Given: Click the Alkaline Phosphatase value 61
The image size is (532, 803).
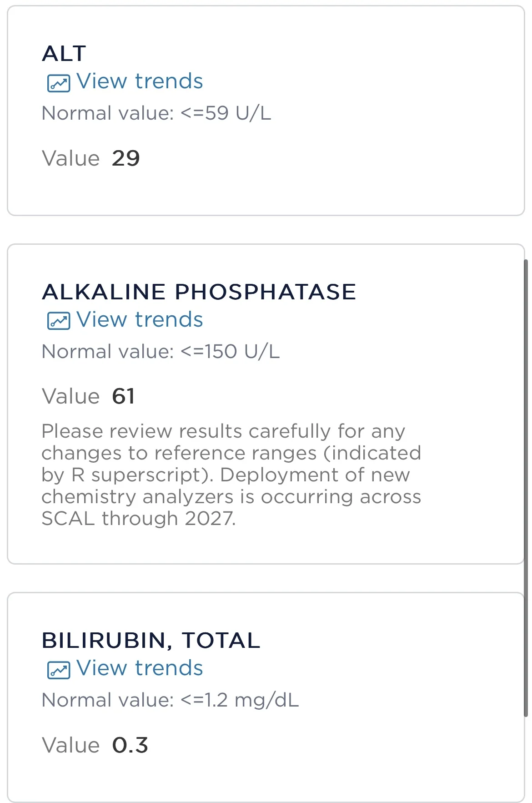Looking at the screenshot, I should click(123, 396).
